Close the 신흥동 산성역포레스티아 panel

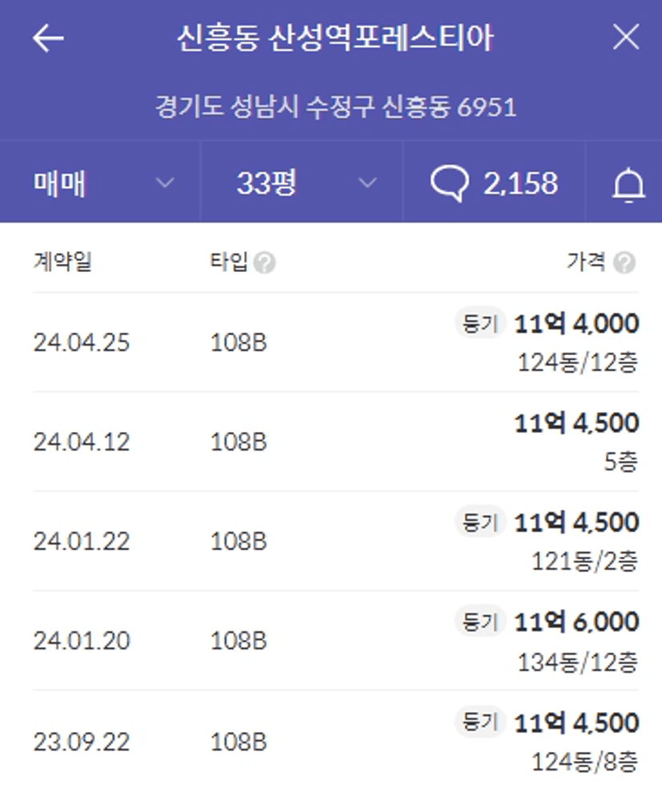tap(626, 38)
